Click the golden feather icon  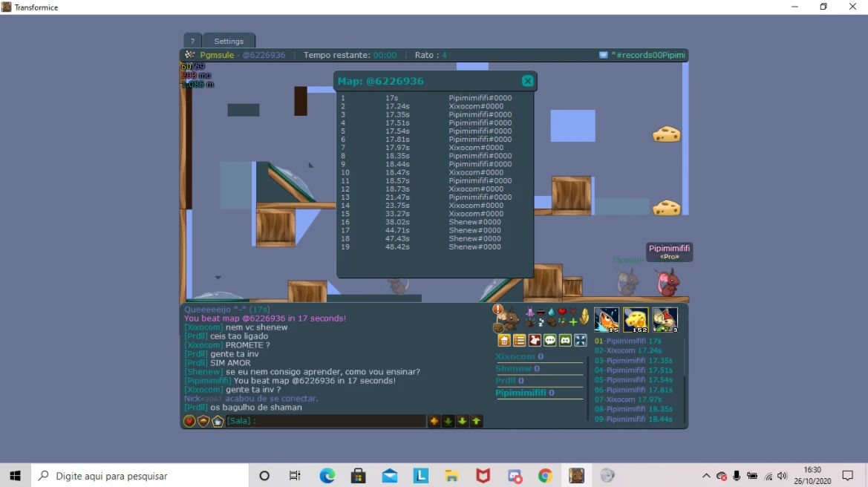(584, 316)
